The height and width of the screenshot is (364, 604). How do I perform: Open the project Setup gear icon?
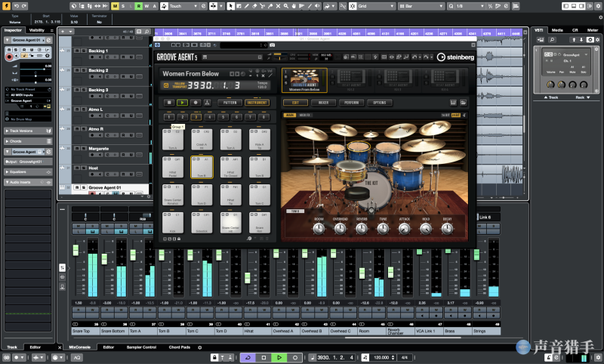coord(597,6)
